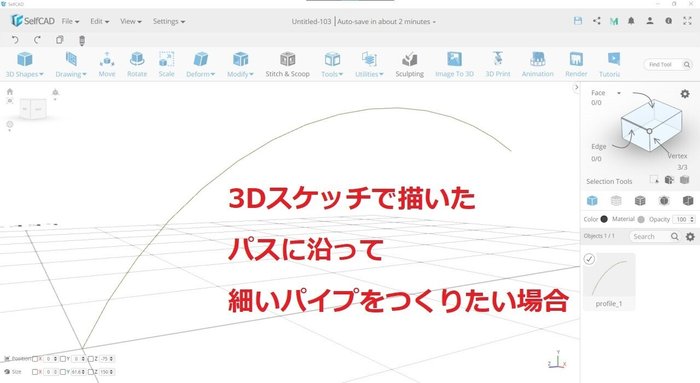Toggle the profile_1 object checkmark

[x=589, y=259]
